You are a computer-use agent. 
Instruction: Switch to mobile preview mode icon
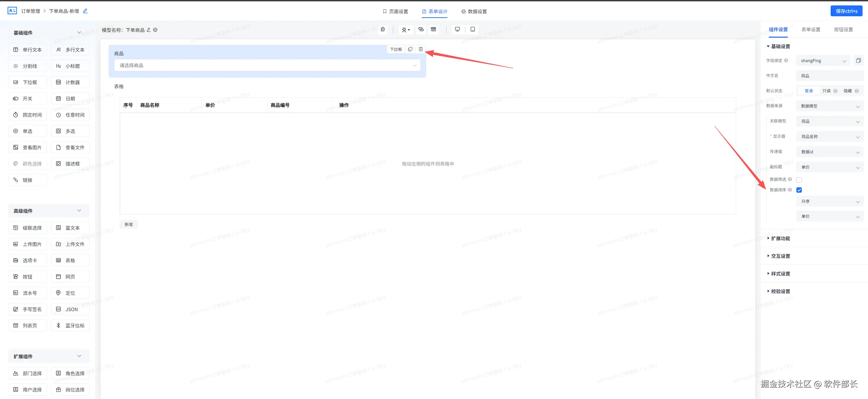pos(472,30)
